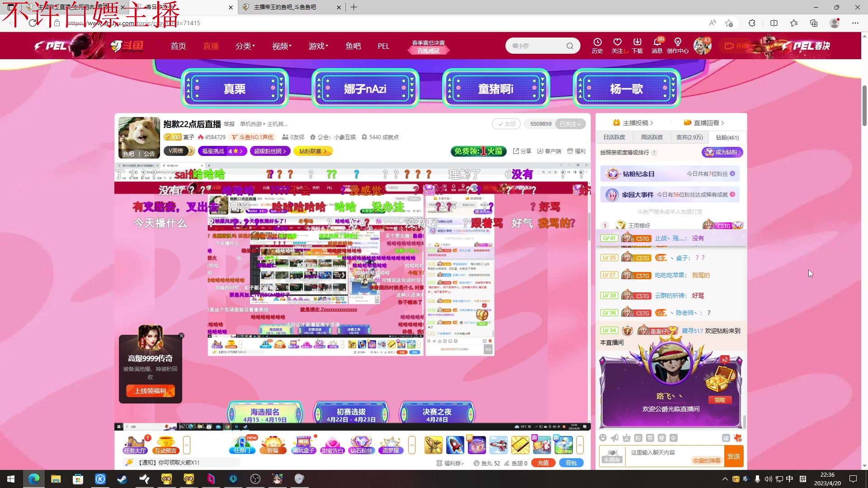The height and width of the screenshot is (488, 868).
Task: Open the 创作中心 lightbulb icon
Action: 678,46
